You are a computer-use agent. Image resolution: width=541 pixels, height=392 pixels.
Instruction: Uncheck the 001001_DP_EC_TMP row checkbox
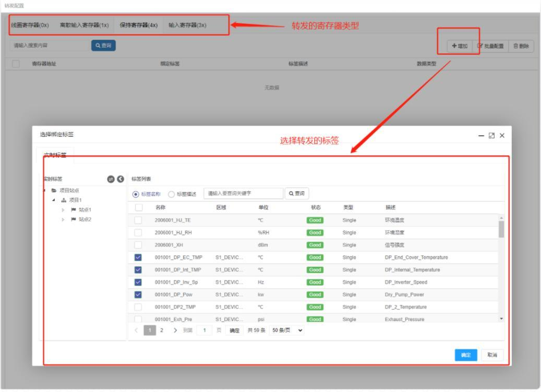(x=138, y=257)
